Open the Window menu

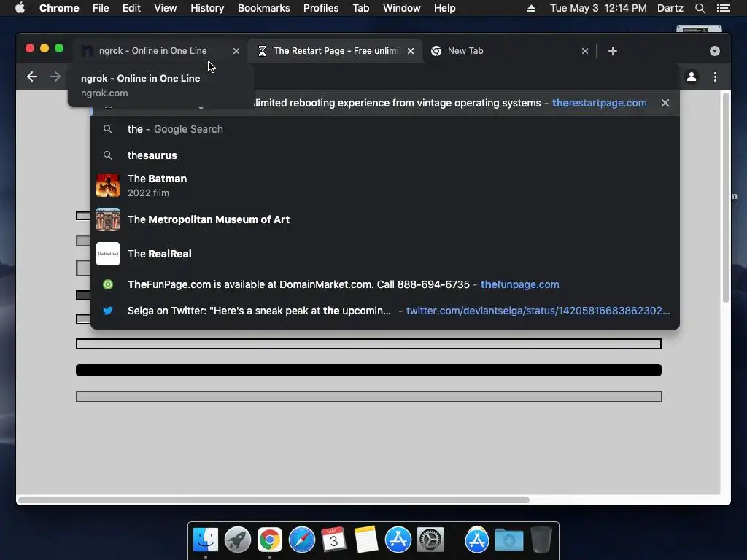pos(402,8)
